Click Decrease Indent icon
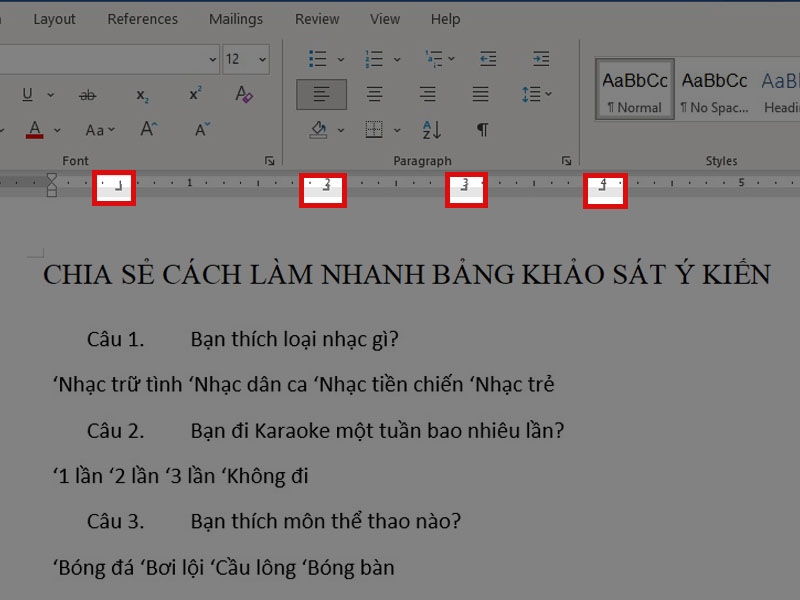800x600 pixels. tap(488, 59)
